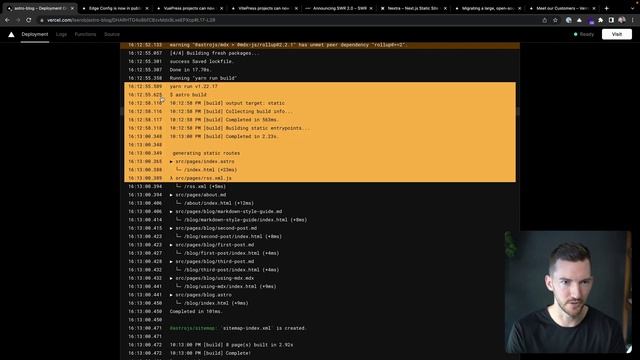Screen dimensions: 640x360
Task: Click the '/rss.xml (+5ms)' log line
Action: 320,187
